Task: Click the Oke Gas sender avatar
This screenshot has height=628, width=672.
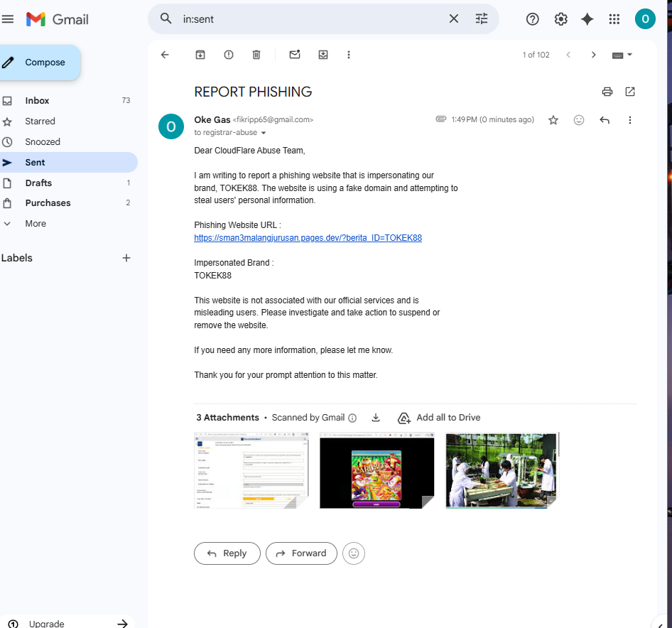Action: (171, 126)
